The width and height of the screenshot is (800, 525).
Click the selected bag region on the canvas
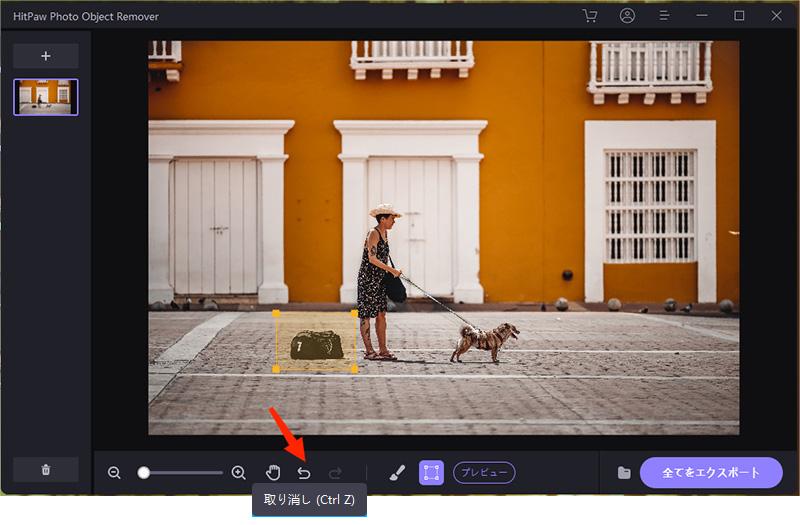[316, 344]
